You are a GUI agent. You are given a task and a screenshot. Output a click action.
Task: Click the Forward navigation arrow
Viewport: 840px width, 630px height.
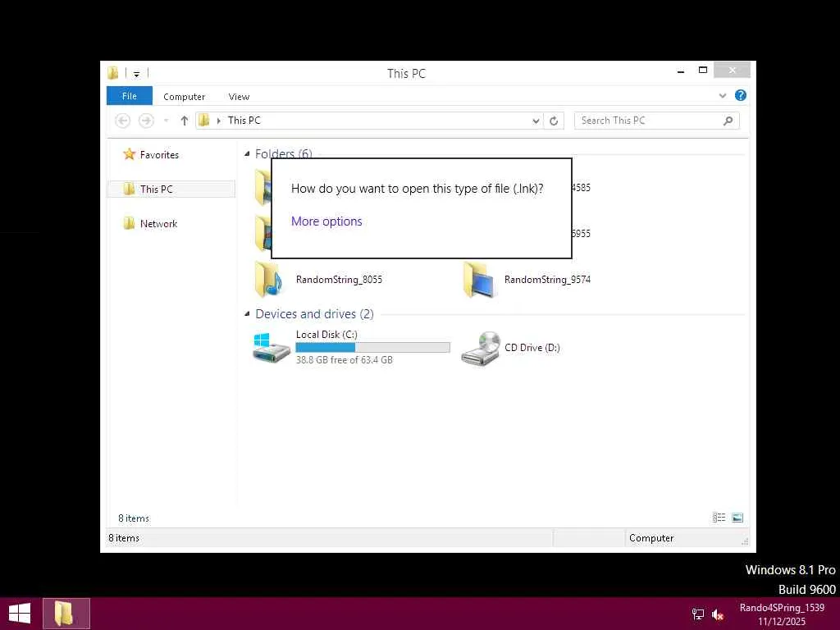146,121
